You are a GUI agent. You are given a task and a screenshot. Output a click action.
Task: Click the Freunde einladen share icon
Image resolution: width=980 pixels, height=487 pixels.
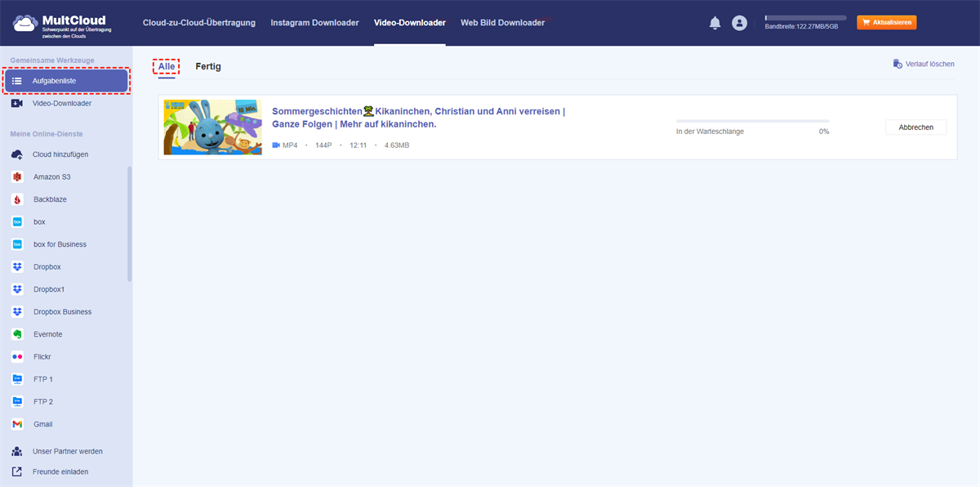[x=17, y=471]
